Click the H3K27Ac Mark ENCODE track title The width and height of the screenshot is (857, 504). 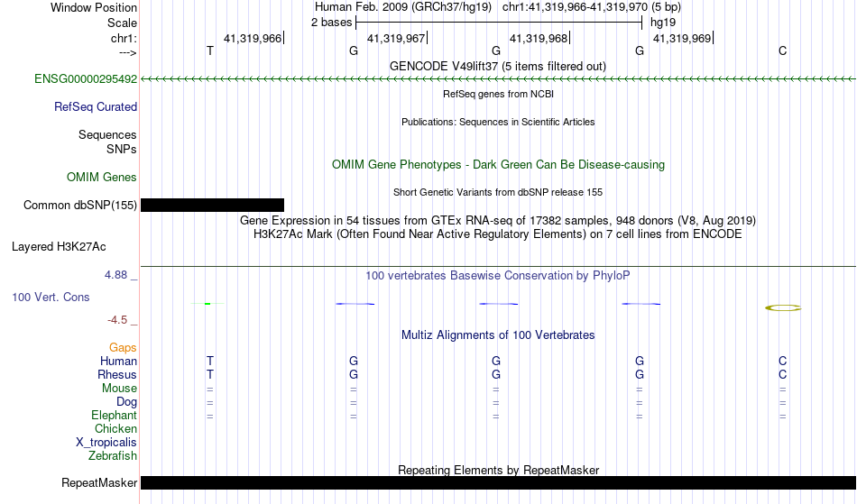498,234
